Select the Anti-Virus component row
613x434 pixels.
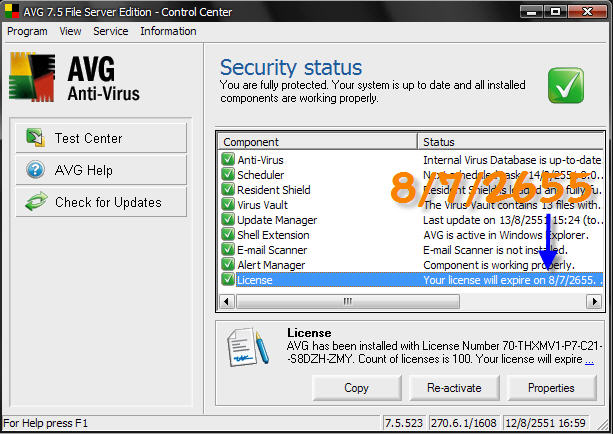click(410, 160)
